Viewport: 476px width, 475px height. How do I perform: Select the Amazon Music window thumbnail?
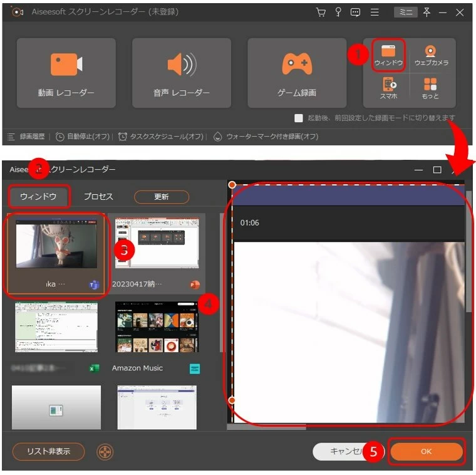point(157,327)
